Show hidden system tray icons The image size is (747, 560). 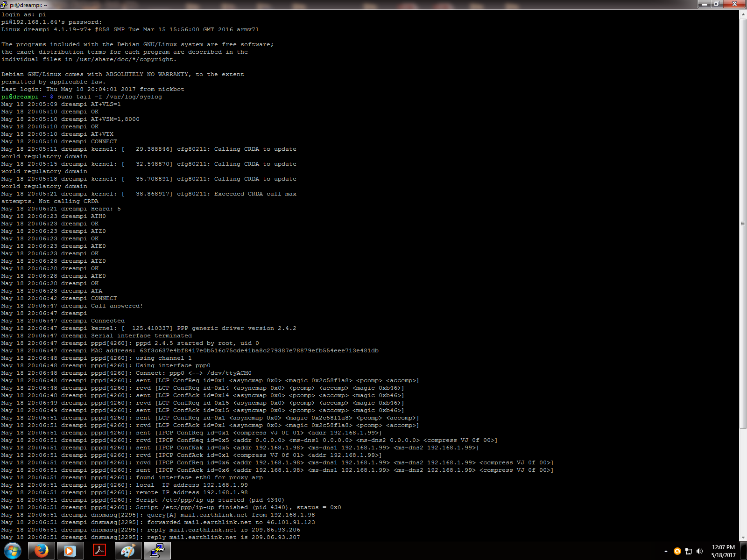pyautogui.click(x=666, y=551)
